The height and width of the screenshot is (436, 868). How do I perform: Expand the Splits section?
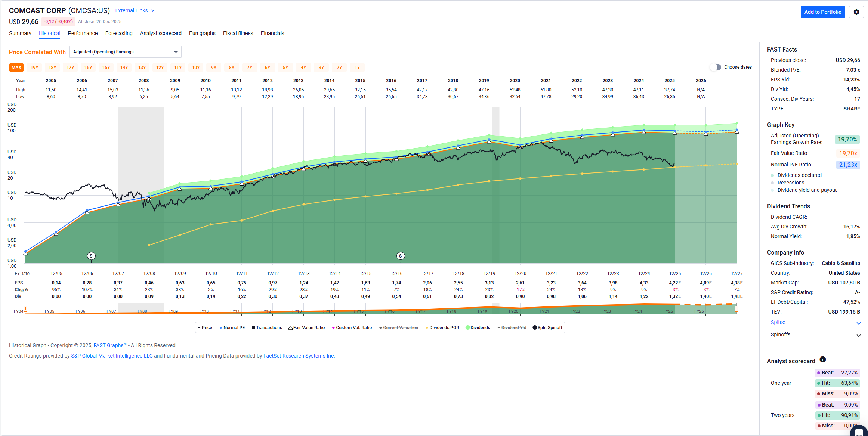[858, 323]
